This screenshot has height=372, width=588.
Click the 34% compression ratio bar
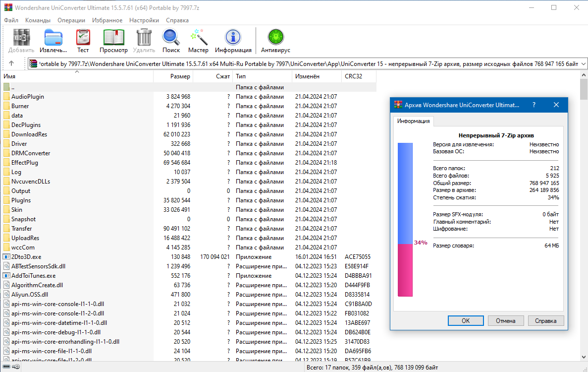point(405,220)
